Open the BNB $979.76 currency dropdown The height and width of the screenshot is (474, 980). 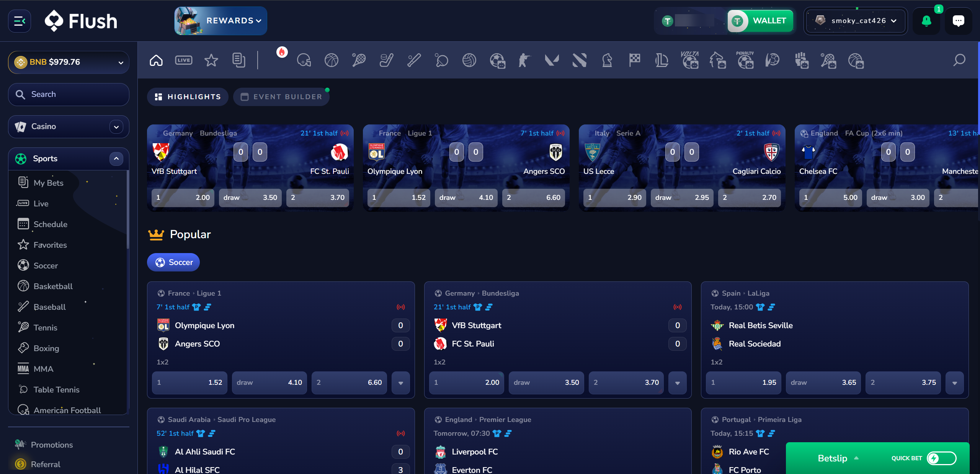(69, 62)
